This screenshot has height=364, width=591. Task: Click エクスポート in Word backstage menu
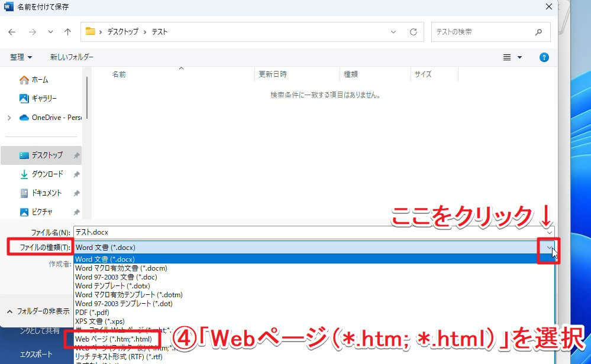[x=36, y=354]
